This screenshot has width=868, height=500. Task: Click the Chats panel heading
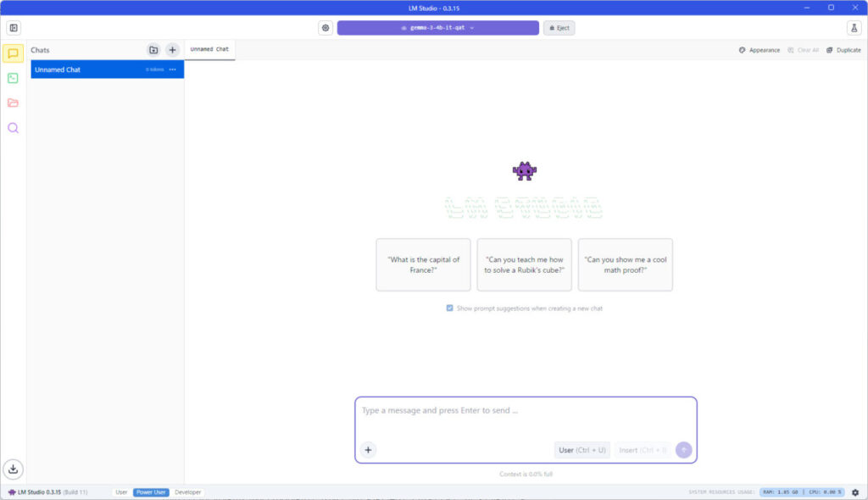click(40, 50)
